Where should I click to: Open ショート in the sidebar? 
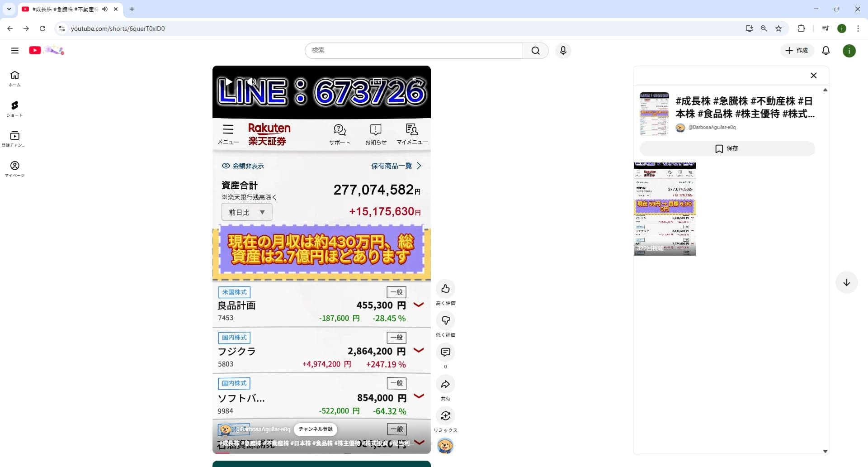click(x=15, y=109)
